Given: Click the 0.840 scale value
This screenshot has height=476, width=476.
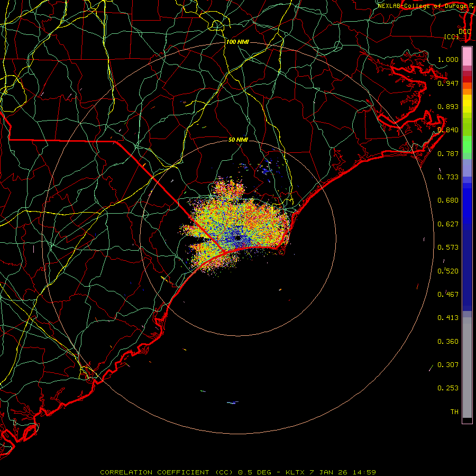Looking at the screenshot, I should (x=448, y=130).
